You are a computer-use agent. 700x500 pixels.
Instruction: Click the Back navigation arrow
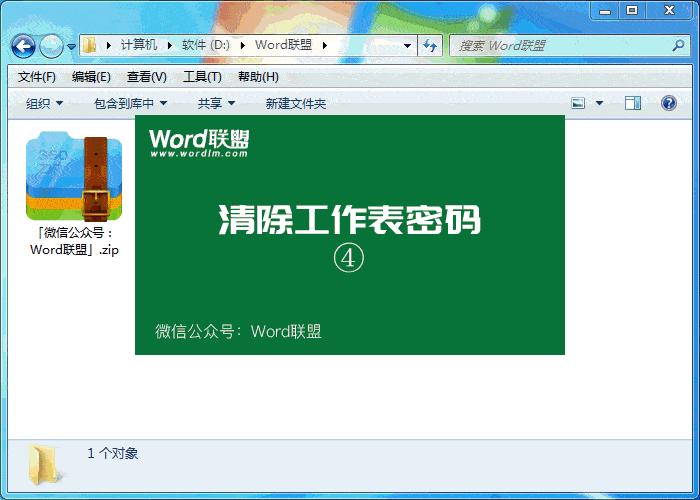[23, 46]
